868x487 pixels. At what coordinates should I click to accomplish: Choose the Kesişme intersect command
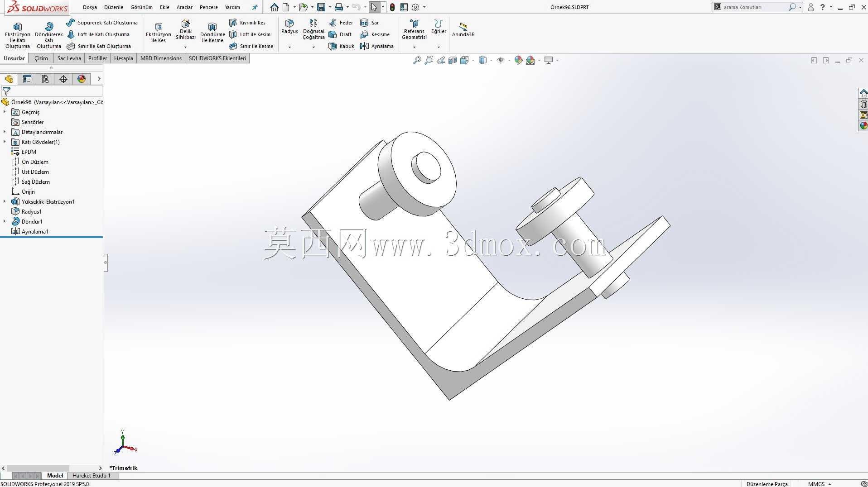375,34
